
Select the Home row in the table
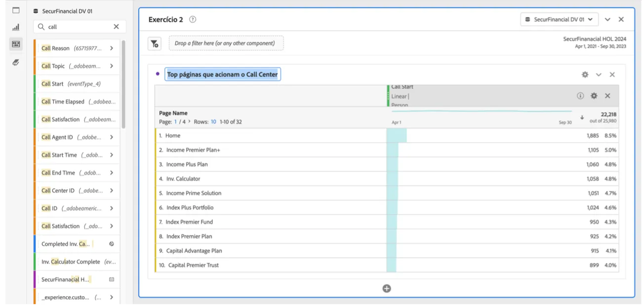(387, 136)
